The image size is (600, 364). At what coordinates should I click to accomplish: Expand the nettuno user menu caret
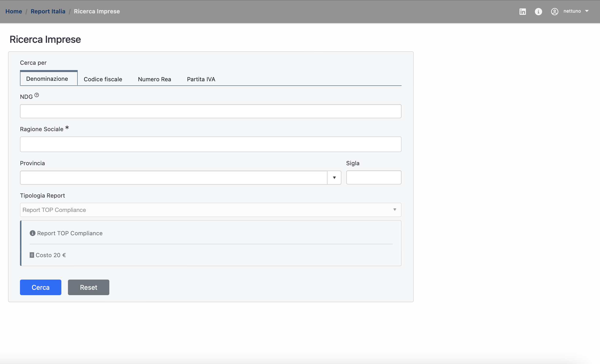click(587, 11)
